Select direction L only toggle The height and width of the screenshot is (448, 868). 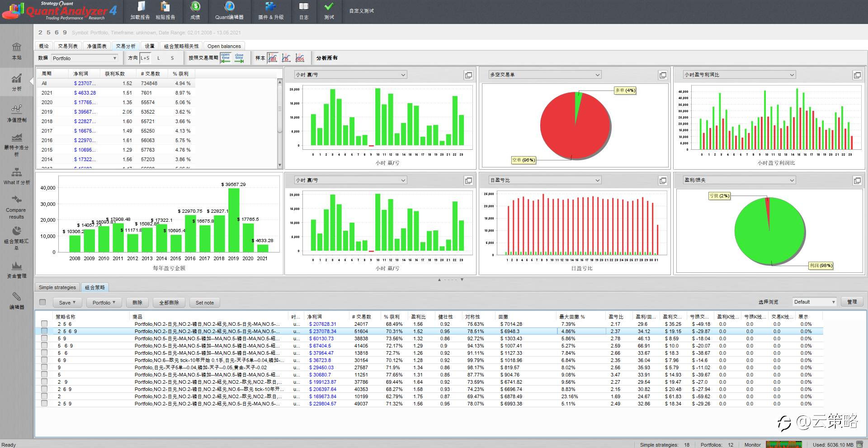coord(159,58)
